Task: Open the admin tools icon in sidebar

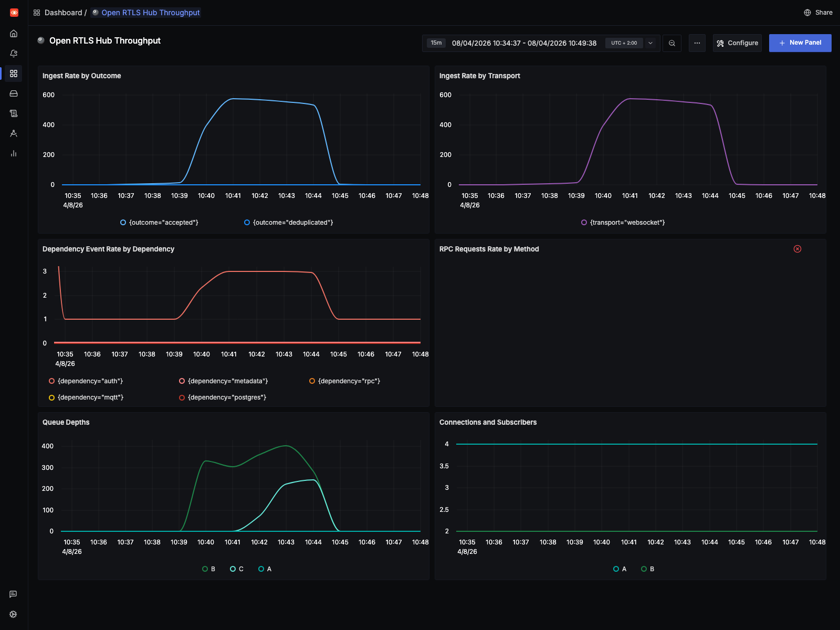Action: coord(13,133)
